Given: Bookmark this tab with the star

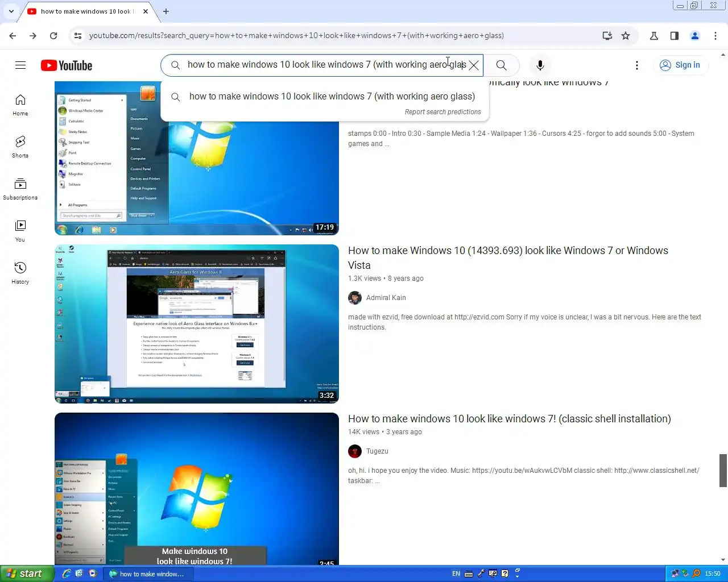Looking at the screenshot, I should pos(626,35).
